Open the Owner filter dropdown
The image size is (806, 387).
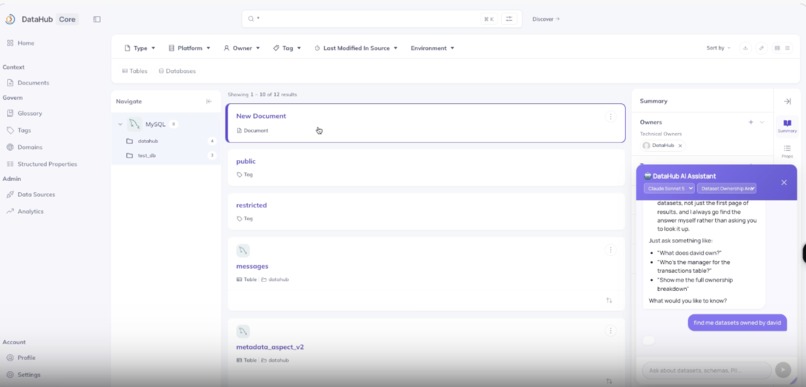pos(242,48)
